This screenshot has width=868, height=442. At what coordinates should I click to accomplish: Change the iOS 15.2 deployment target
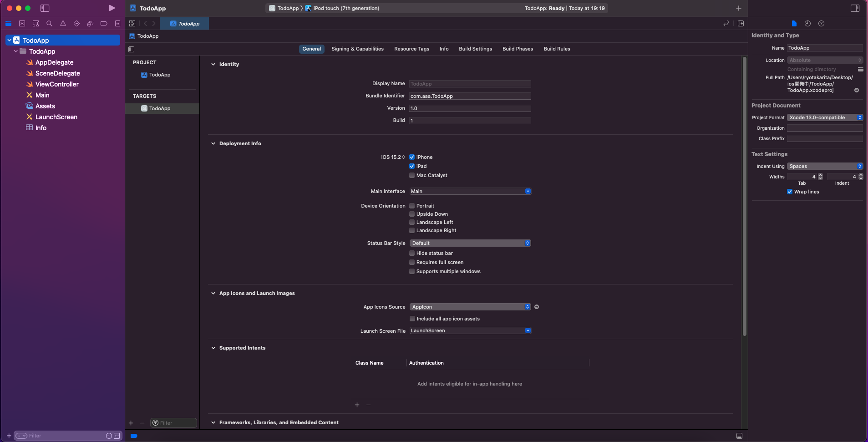pos(393,157)
